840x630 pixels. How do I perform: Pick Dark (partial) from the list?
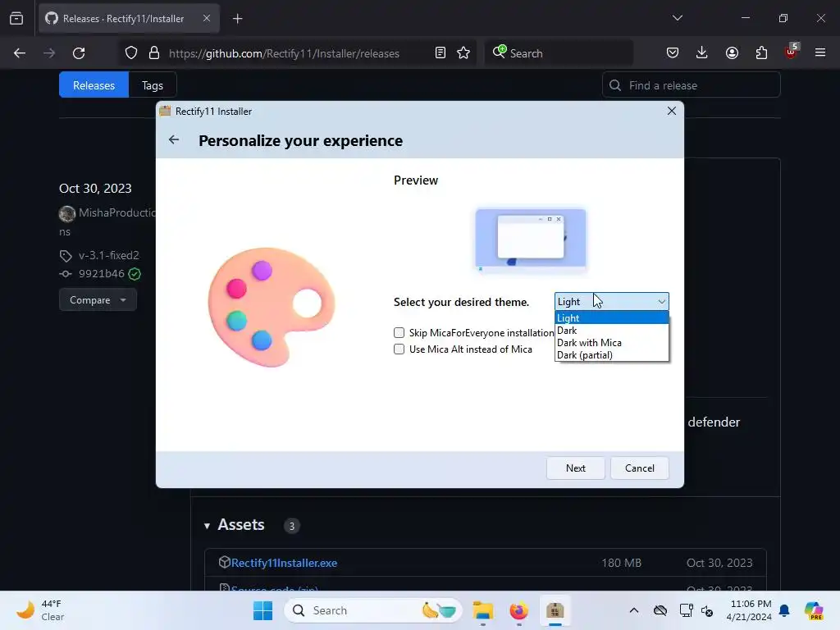pyautogui.click(x=611, y=355)
